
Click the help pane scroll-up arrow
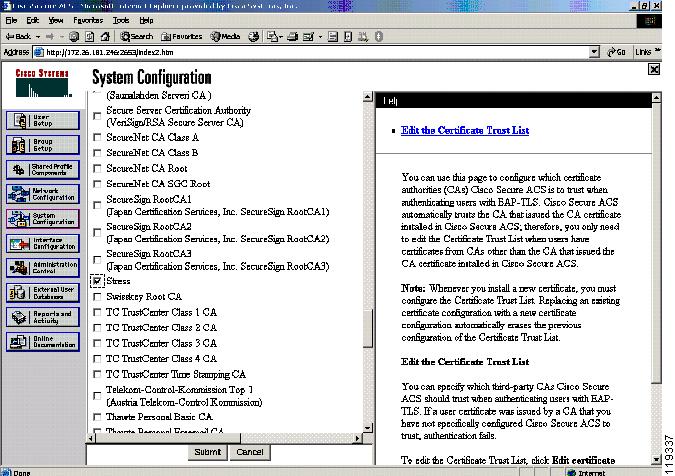656,97
